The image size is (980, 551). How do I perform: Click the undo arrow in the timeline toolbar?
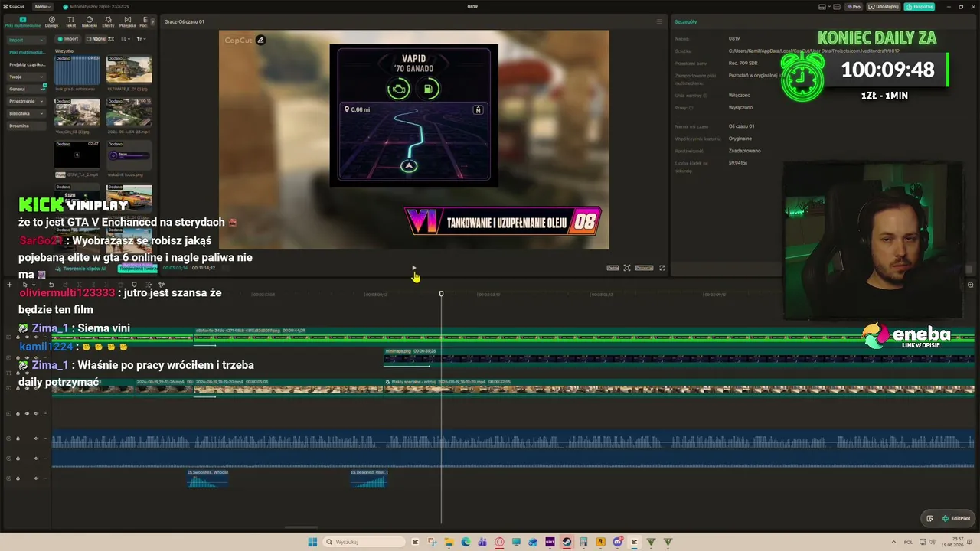point(51,285)
